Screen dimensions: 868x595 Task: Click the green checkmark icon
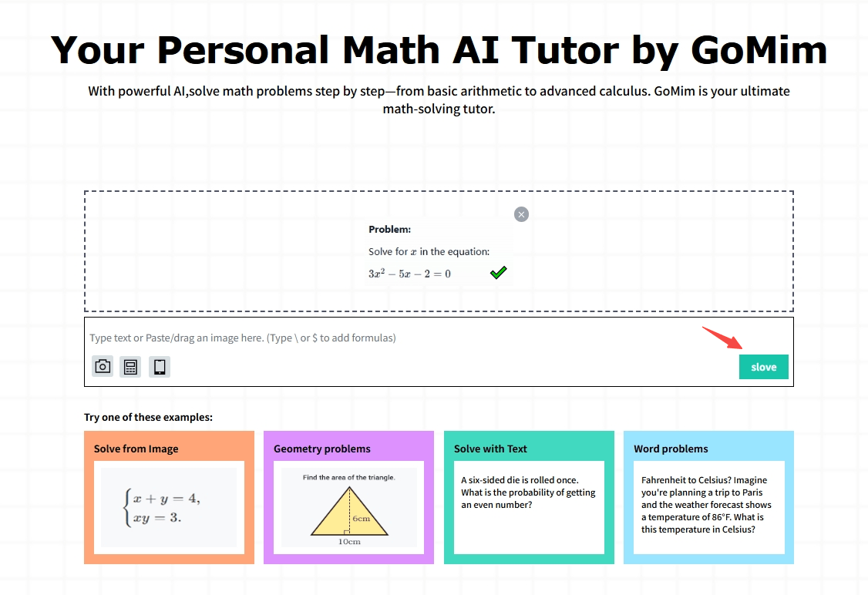498,272
